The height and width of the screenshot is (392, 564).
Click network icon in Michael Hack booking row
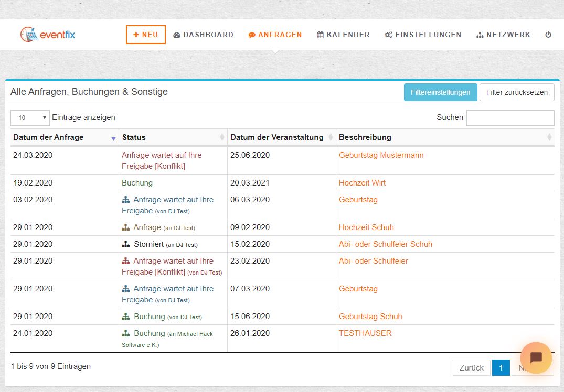coord(126,333)
